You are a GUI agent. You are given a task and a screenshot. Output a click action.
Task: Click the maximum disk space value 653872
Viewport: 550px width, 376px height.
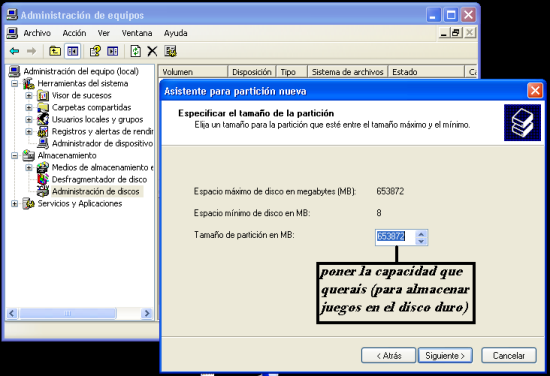click(390, 191)
